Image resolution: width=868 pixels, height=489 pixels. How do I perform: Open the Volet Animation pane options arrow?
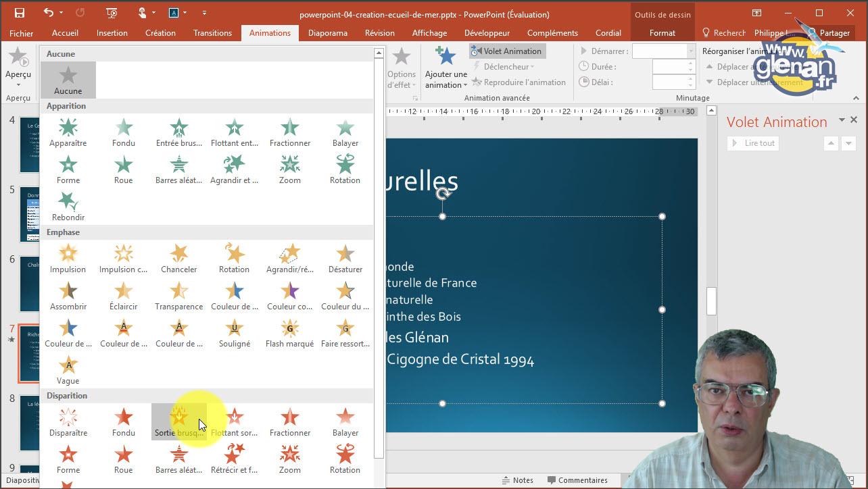coord(842,120)
